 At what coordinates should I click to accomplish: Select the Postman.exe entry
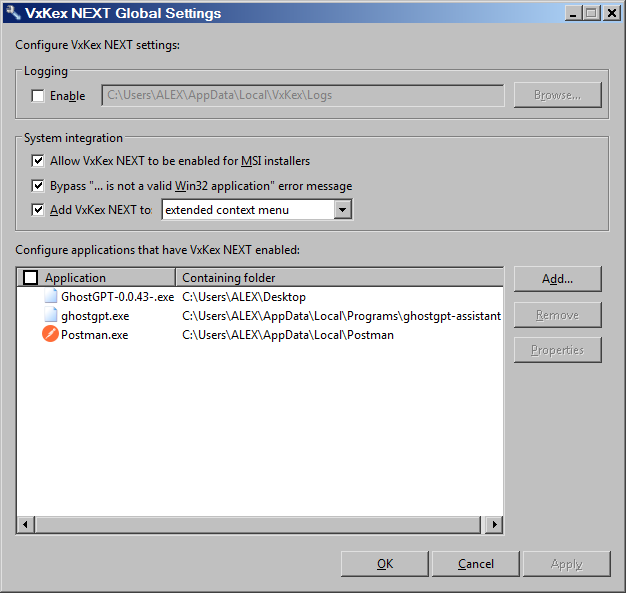(x=94, y=335)
